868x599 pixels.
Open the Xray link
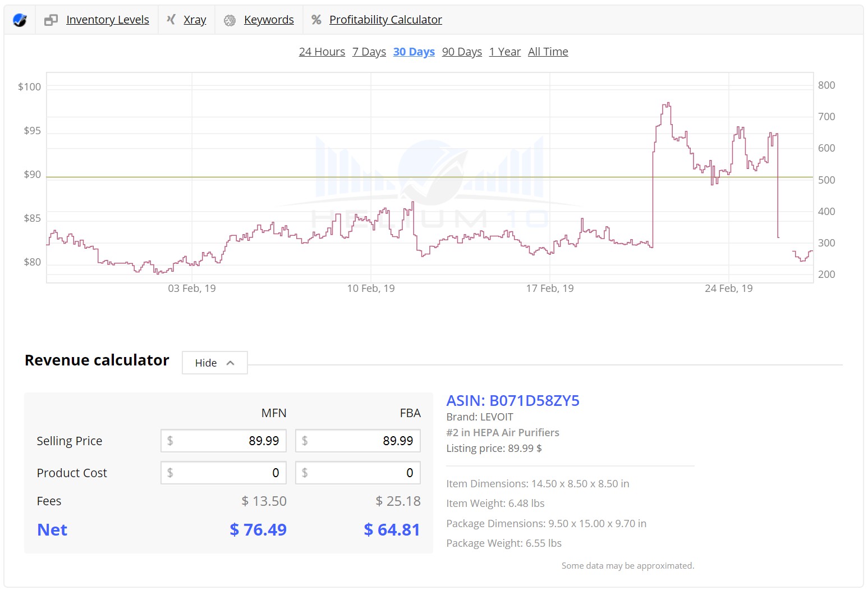195,20
